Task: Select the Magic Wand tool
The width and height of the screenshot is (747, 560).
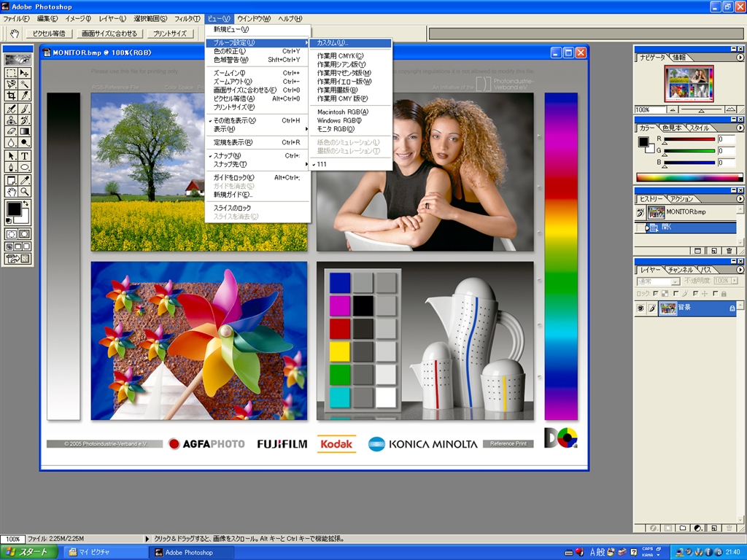Action: point(25,84)
